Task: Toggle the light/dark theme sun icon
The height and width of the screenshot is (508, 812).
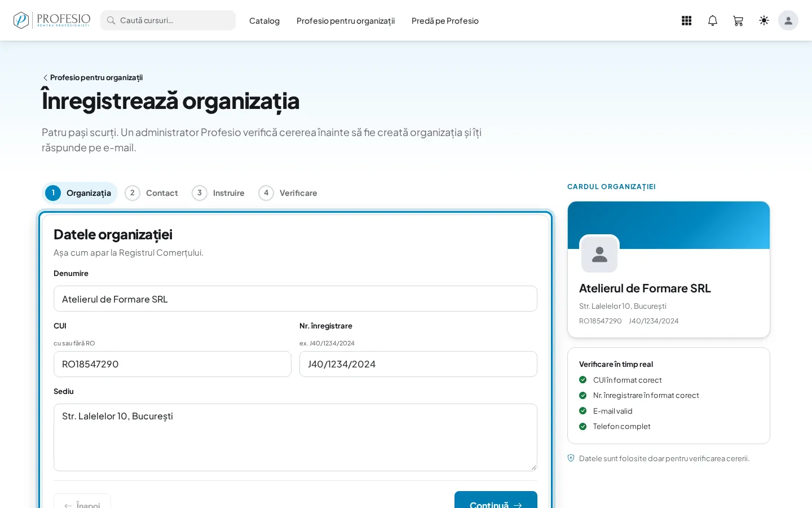Action: click(x=764, y=20)
